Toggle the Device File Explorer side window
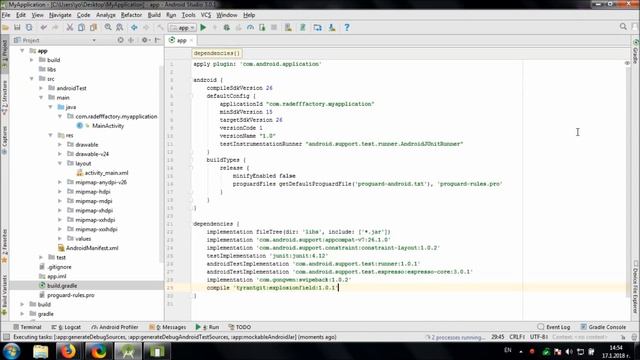Viewport: 640px width, 360px height. 635,288
